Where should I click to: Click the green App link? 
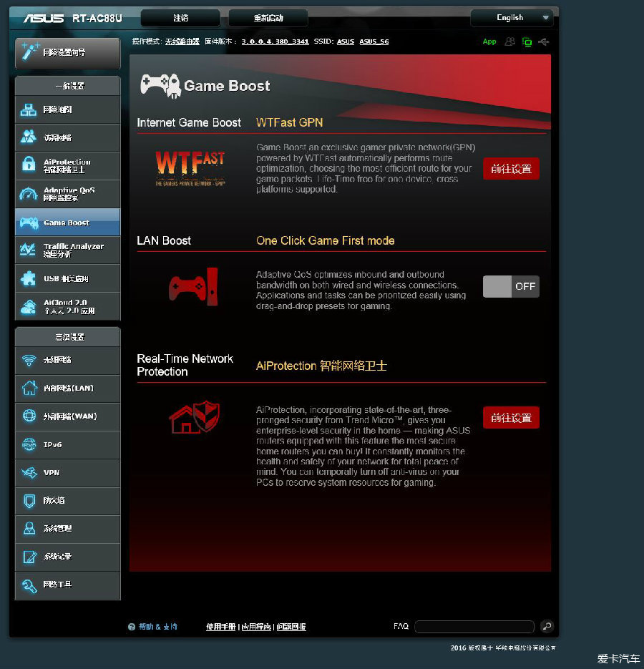(489, 41)
